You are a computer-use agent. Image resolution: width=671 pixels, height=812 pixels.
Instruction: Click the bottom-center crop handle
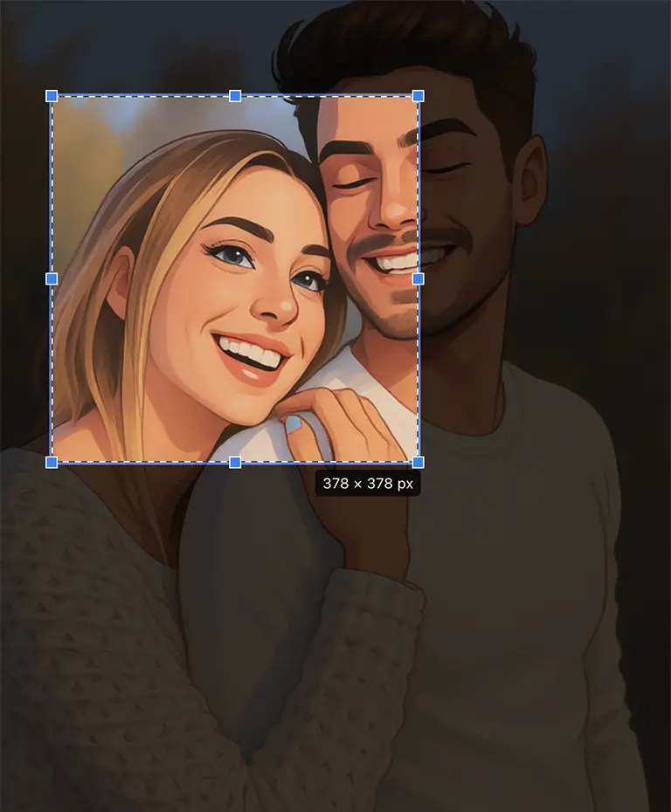pos(235,462)
